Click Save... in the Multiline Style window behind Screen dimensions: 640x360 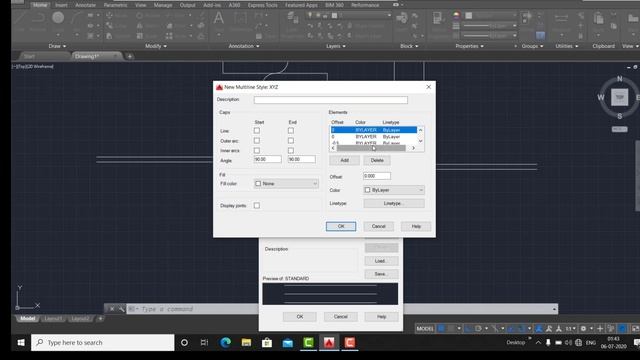coord(381,274)
